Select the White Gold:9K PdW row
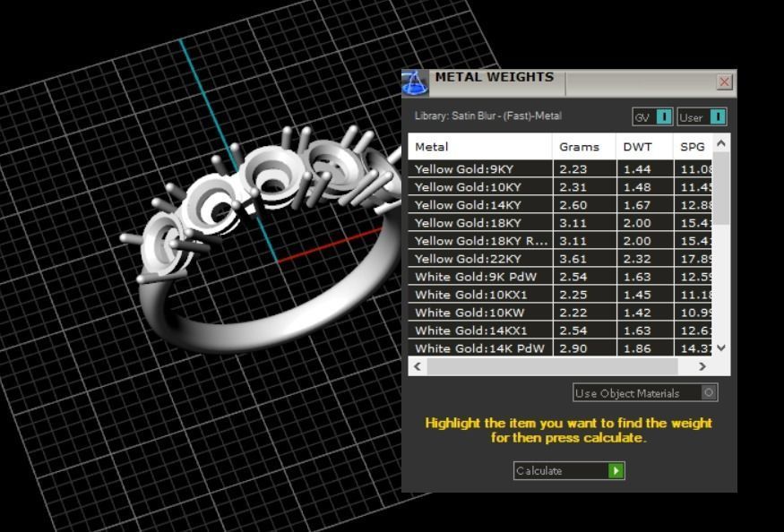 (x=560, y=277)
